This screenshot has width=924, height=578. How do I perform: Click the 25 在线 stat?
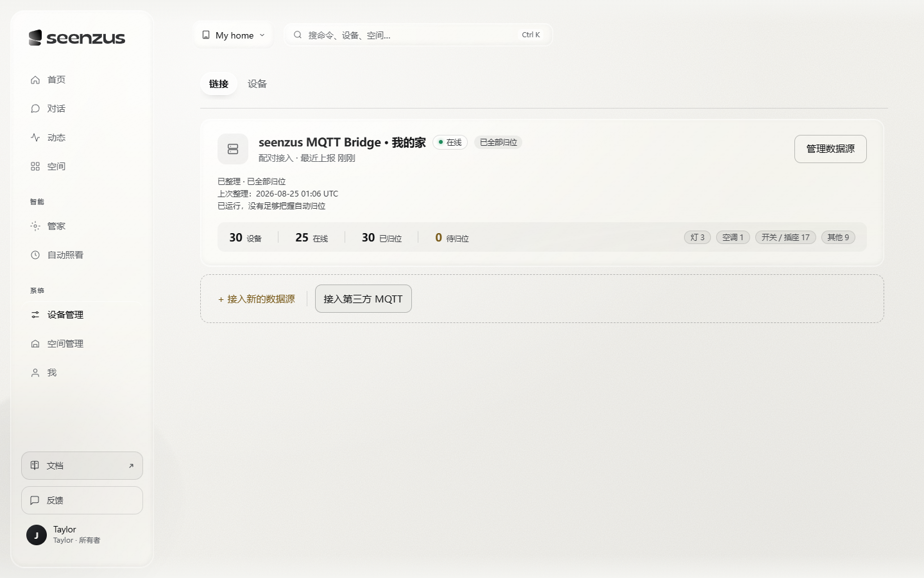tap(312, 238)
